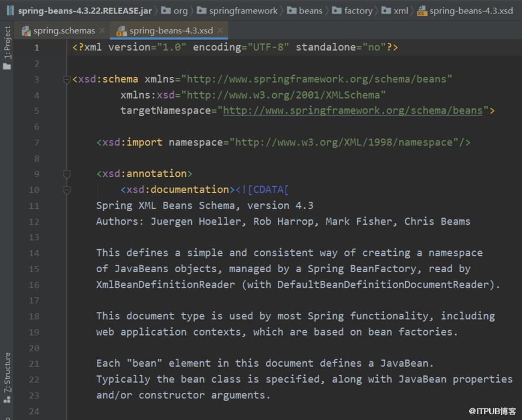Navigate to beans in the breadcrumb
Screen dimensions: 522x420
point(310,11)
